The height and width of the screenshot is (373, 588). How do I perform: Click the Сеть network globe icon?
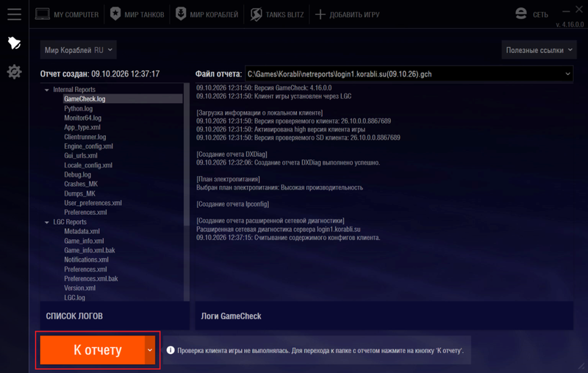[521, 14]
